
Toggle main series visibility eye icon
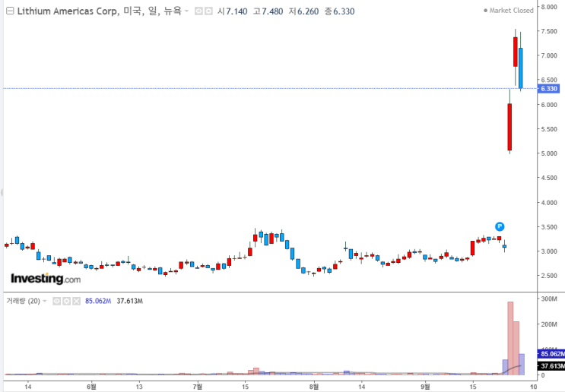(x=198, y=11)
